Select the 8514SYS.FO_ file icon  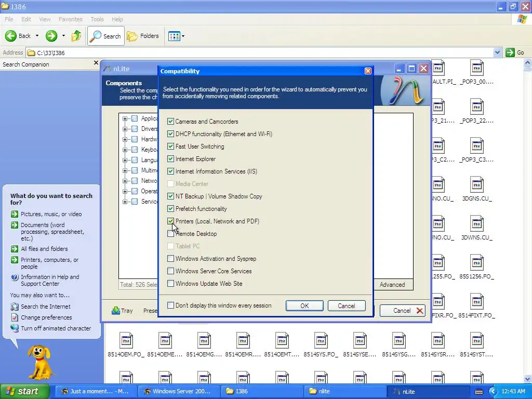(x=321, y=340)
